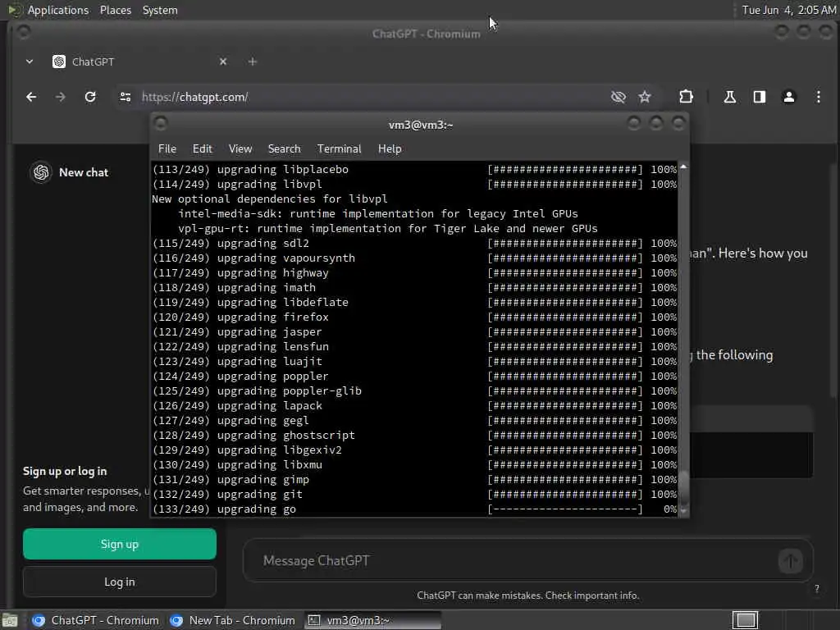
Task: Switch to ChatGPT - Chromium taskbar item
Action: [x=95, y=620]
